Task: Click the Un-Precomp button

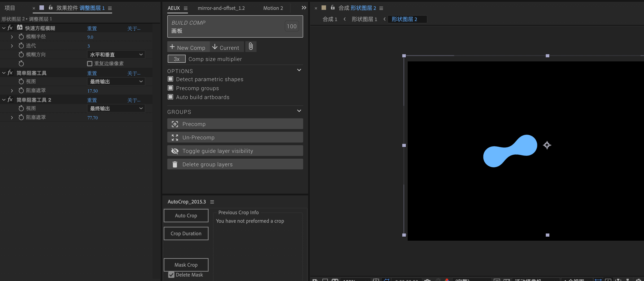Action: (x=235, y=137)
